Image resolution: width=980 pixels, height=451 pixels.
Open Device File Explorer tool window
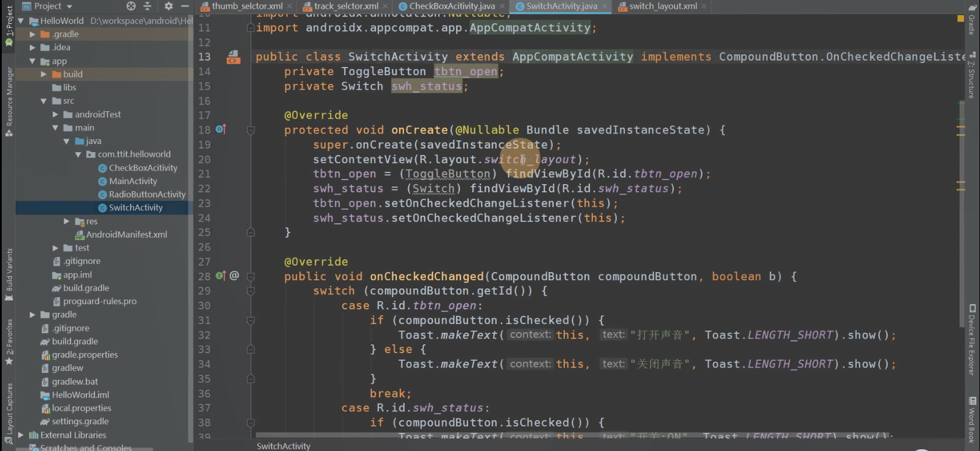point(972,339)
